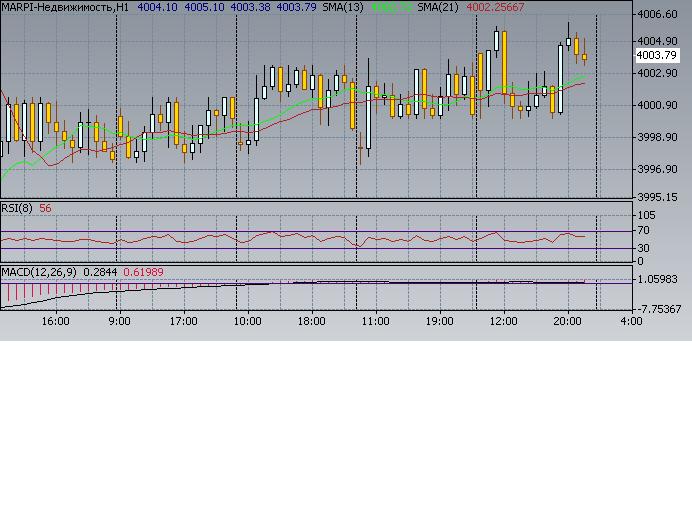Click the 12:00 time axis label
Image resolution: width=692 pixels, height=512 pixels.
[503, 321]
